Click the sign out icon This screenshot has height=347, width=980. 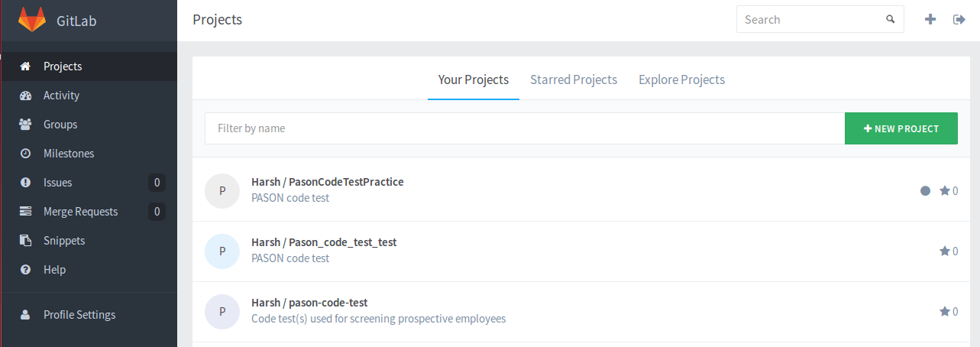coord(959,20)
